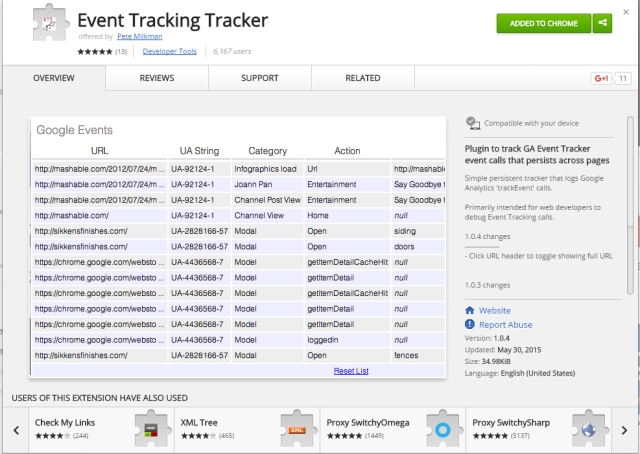The height and width of the screenshot is (454, 640).
Task: Click XML Tree star rating
Action: 198,436
